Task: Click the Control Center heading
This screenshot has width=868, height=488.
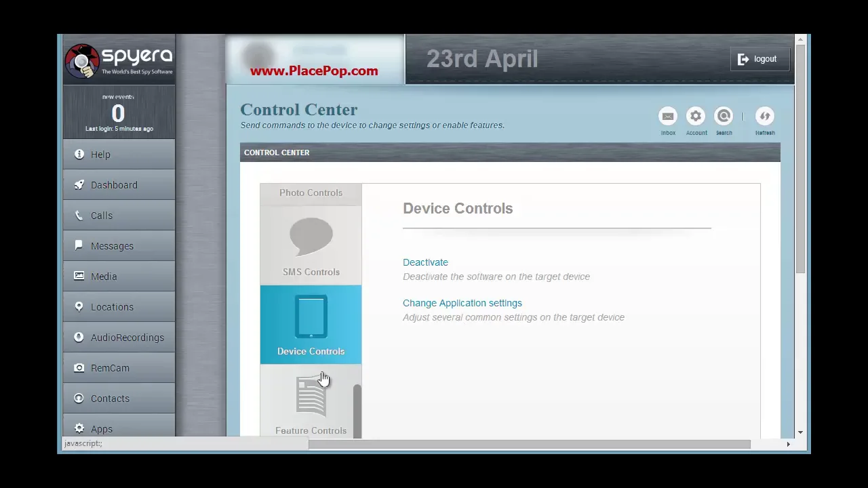Action: [298, 110]
